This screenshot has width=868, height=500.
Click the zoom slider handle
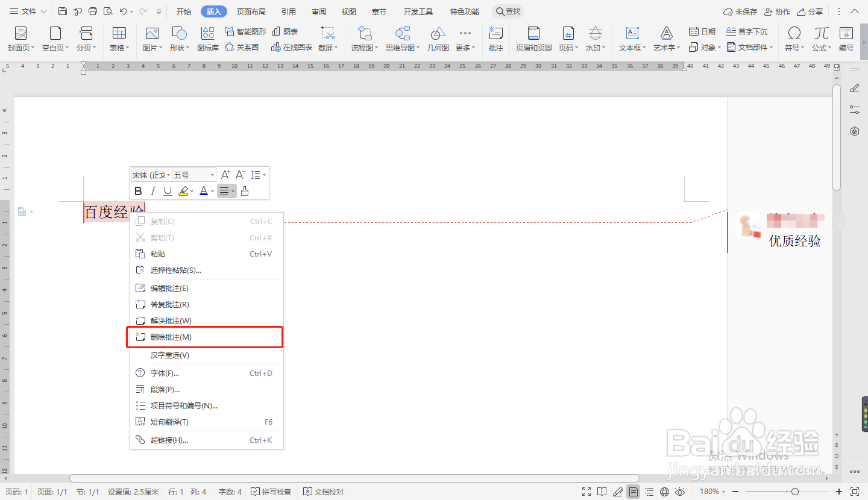point(796,492)
